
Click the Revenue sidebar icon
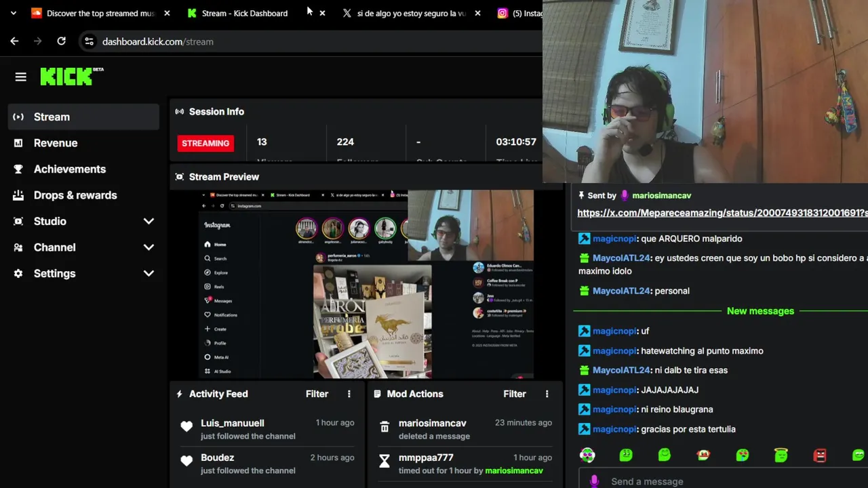click(18, 143)
